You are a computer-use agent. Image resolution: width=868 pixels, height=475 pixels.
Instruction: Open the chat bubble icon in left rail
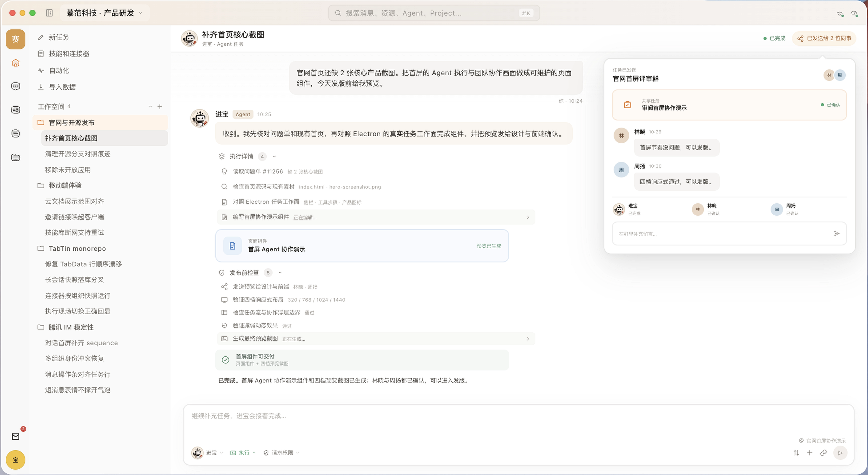(x=16, y=86)
